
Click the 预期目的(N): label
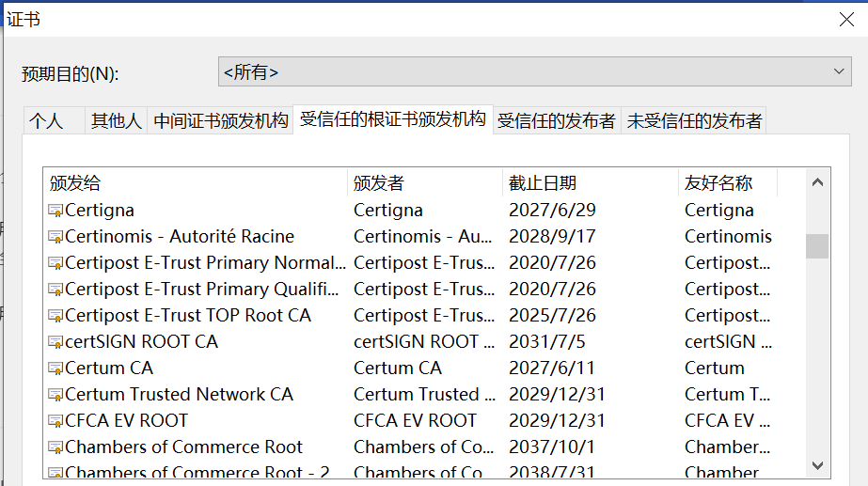pos(71,73)
